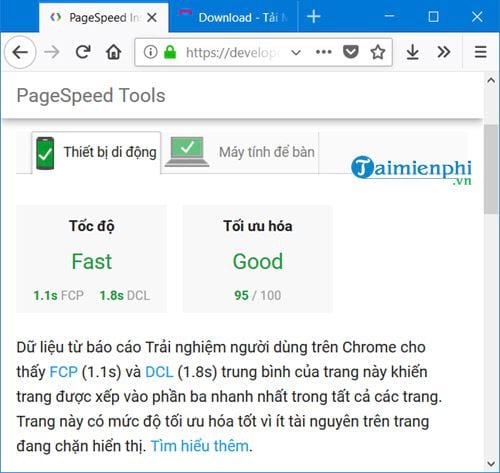Viewport: 500px width, 473px height.
Task: Click the 1.1s FCP value
Action: pos(58,295)
